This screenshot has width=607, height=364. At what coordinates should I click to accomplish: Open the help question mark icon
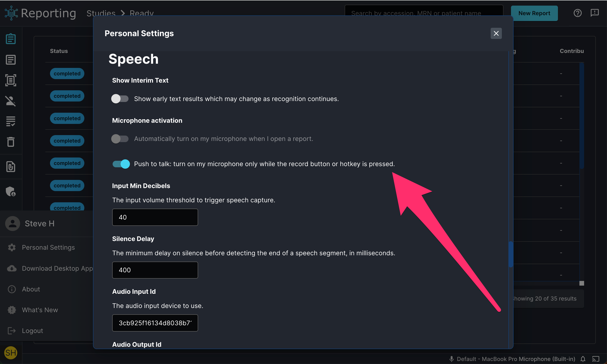click(x=578, y=13)
